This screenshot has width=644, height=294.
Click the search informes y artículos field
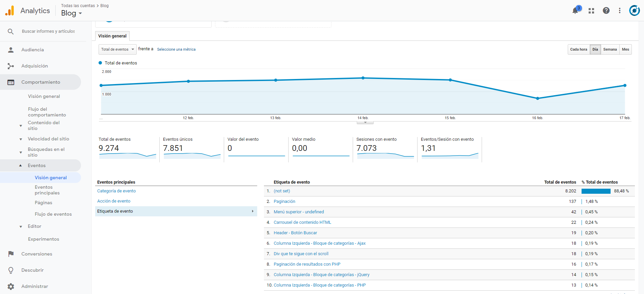point(49,31)
